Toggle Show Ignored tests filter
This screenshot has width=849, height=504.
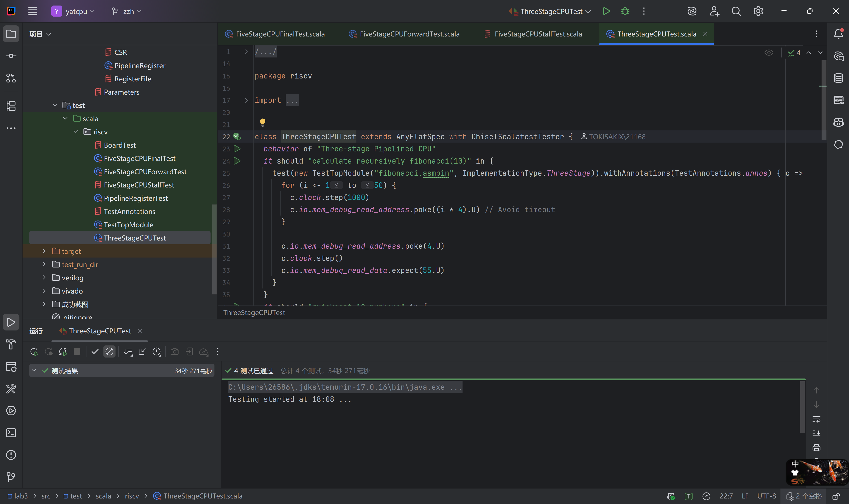point(109,351)
